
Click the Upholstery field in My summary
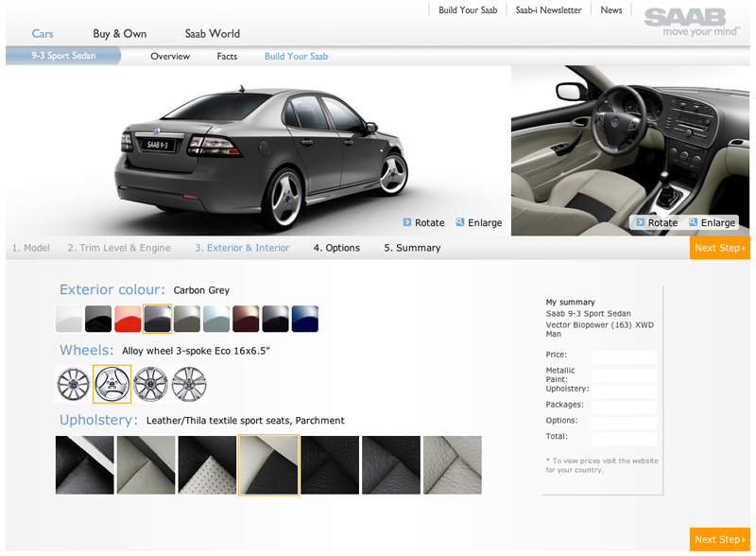point(624,391)
